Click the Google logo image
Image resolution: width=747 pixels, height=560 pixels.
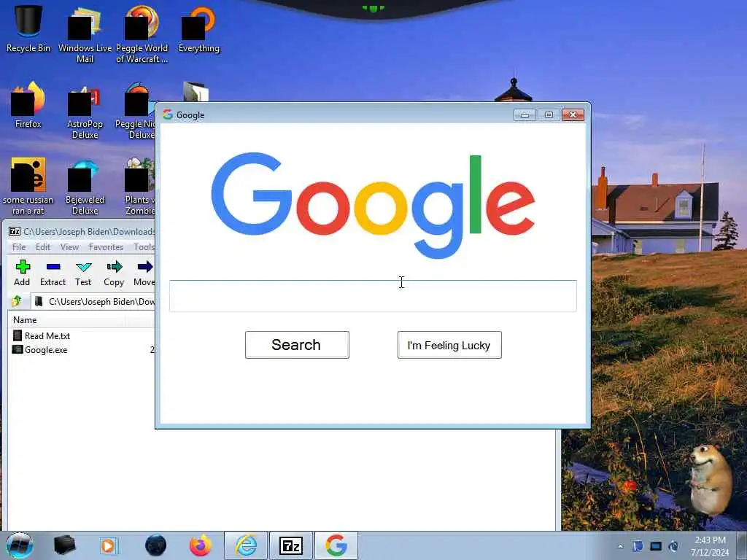[373, 205]
